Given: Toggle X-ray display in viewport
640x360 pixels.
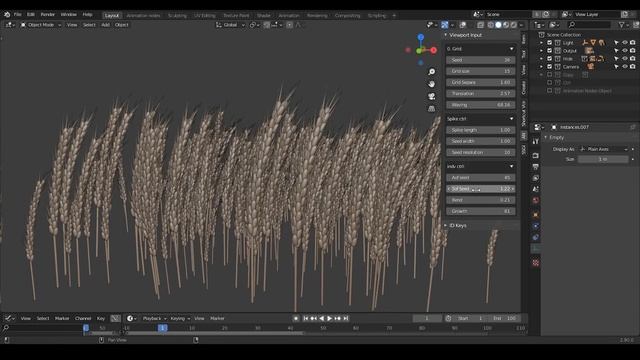Looking at the screenshot, I should tap(480, 25).
